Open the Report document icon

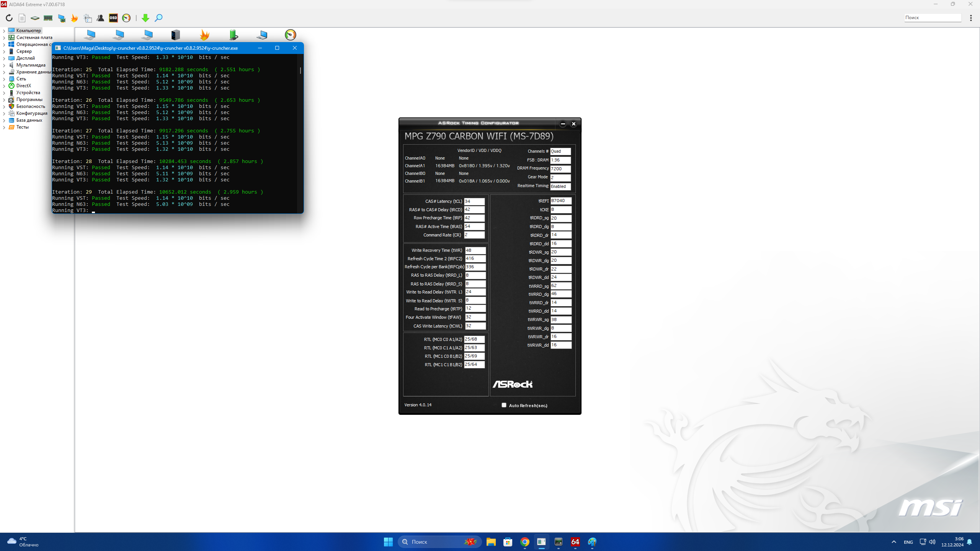pyautogui.click(x=22, y=18)
